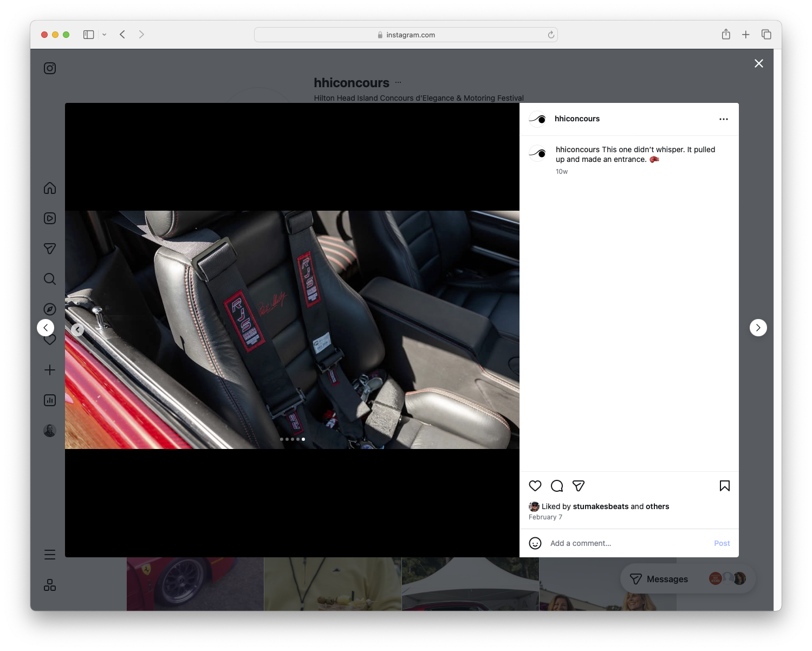Open the emoji picker in the comment bar
Screen dimensions: 812x651
coord(535,543)
